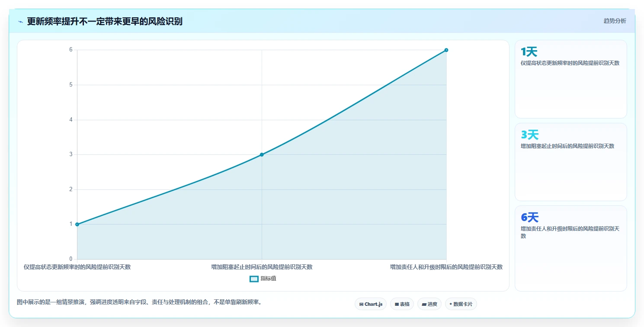The height and width of the screenshot is (327, 644).
Task: Click the 趋势分析 label in header
Action: (615, 21)
